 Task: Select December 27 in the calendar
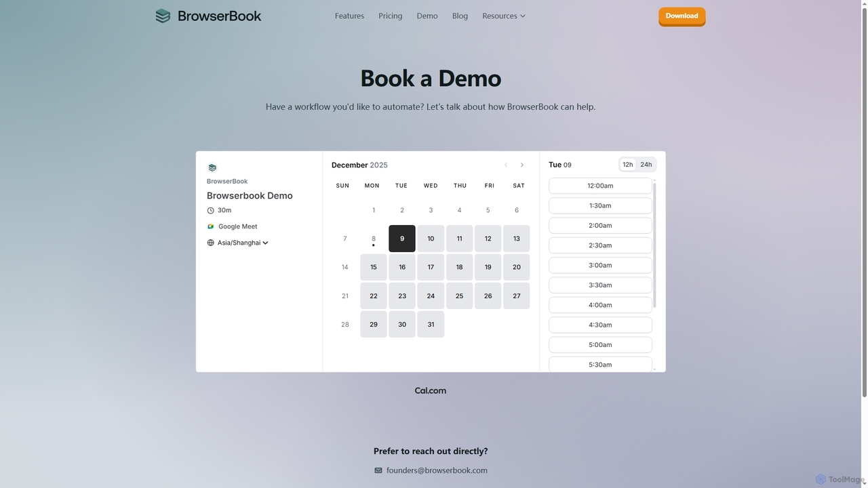tap(517, 296)
